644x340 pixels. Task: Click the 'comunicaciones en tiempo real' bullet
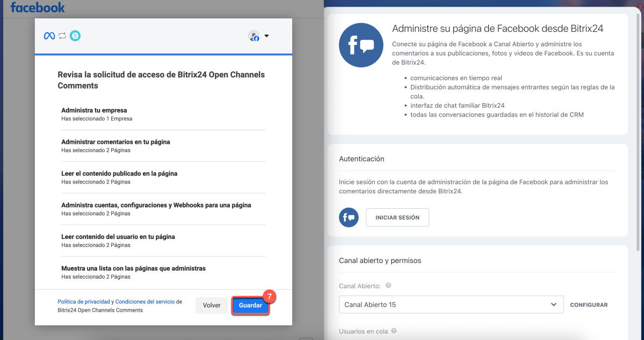pos(456,78)
